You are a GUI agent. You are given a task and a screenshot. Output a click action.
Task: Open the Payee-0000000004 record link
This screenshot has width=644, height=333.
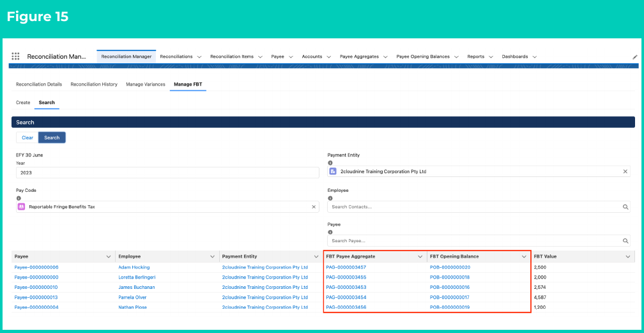click(36, 307)
